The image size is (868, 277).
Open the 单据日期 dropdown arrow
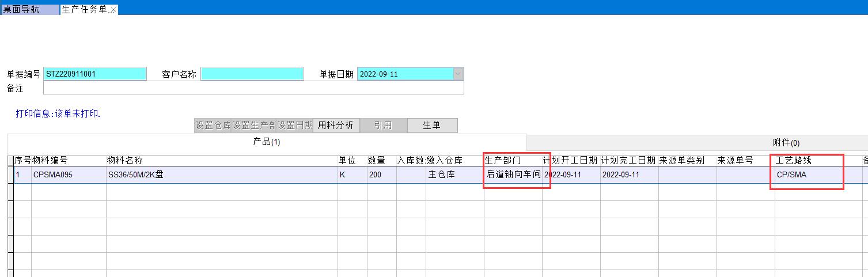458,74
